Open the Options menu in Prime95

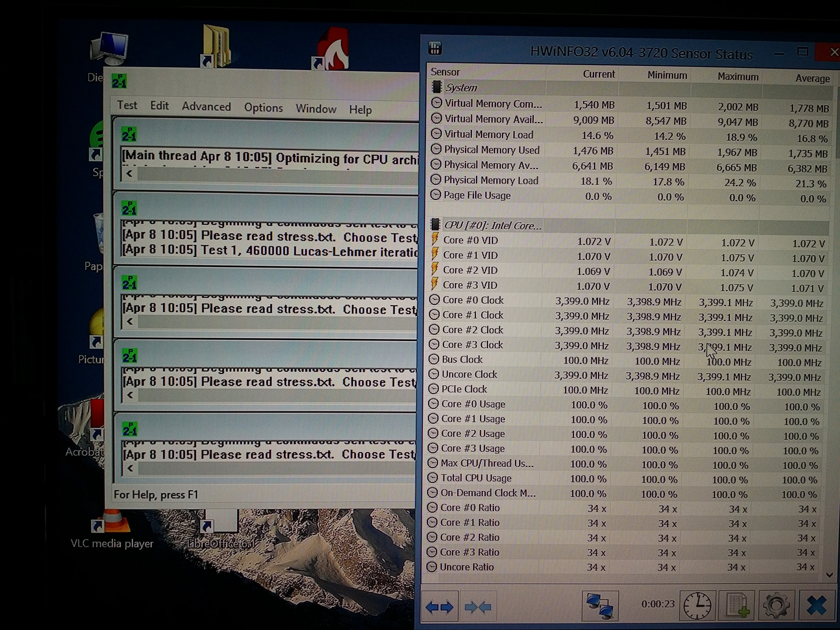[263, 108]
